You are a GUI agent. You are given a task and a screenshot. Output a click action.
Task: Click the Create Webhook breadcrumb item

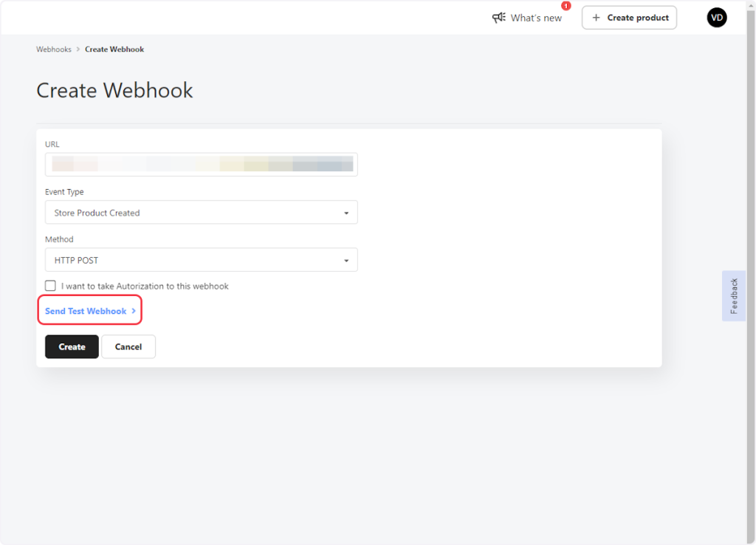tap(114, 49)
